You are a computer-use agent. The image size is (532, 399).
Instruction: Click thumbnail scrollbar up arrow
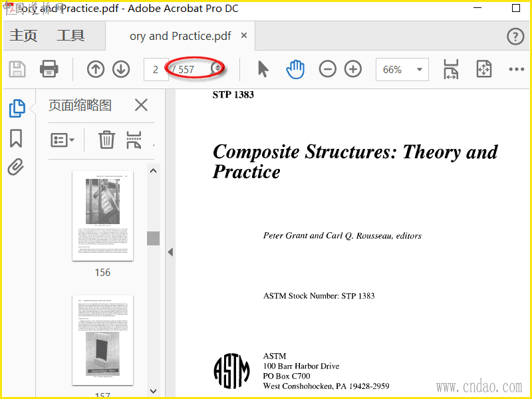tap(154, 171)
